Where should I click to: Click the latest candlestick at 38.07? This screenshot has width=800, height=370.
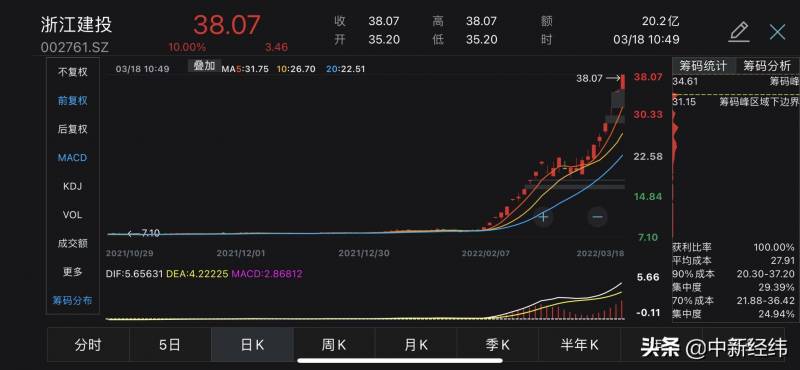623,83
